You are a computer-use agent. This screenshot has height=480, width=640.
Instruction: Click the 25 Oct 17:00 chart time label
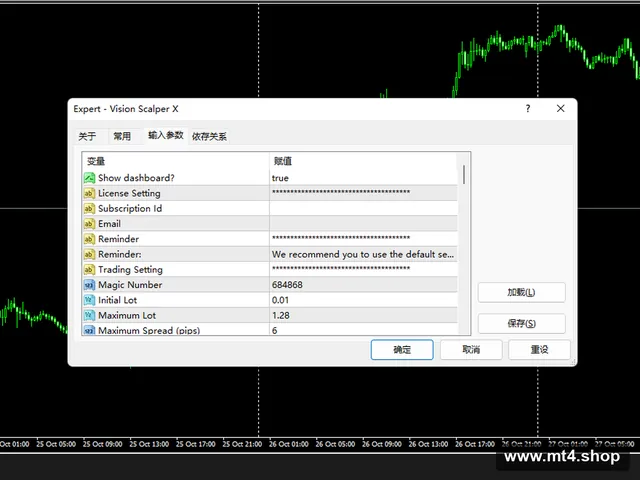(196, 444)
